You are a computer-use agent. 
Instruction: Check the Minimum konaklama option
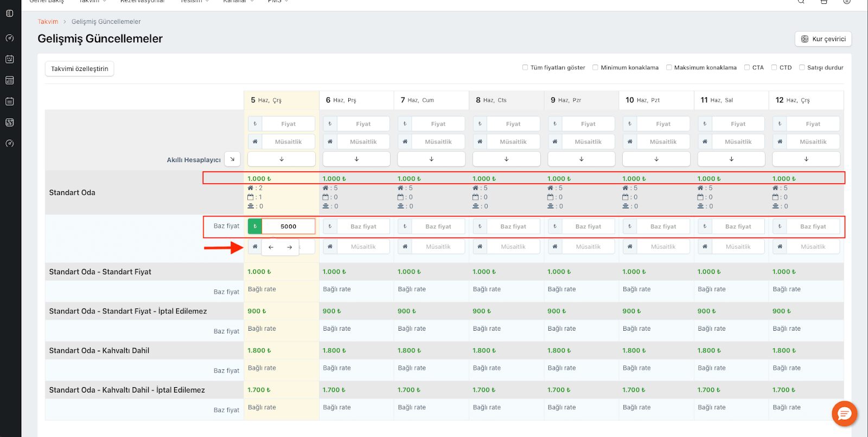[595, 68]
